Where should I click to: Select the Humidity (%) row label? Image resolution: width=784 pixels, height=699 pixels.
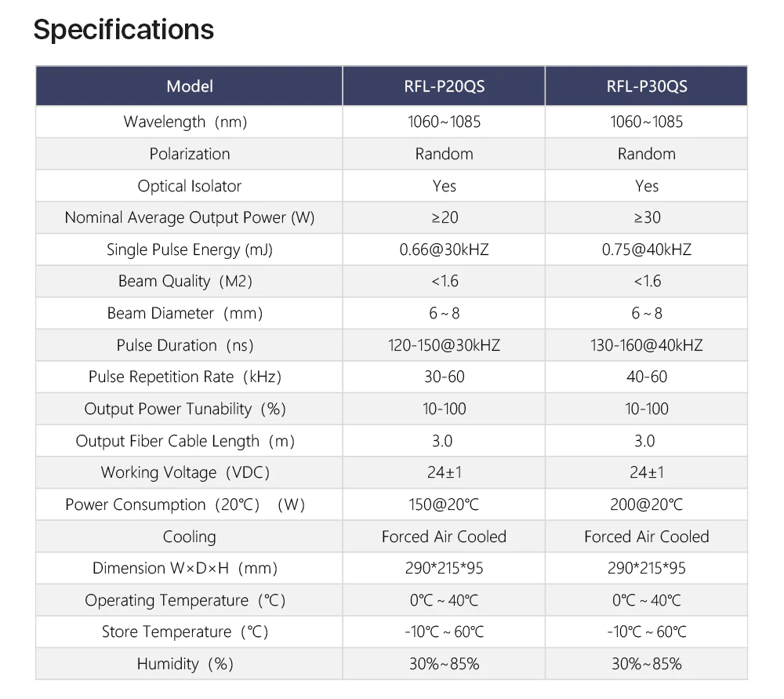(185, 664)
